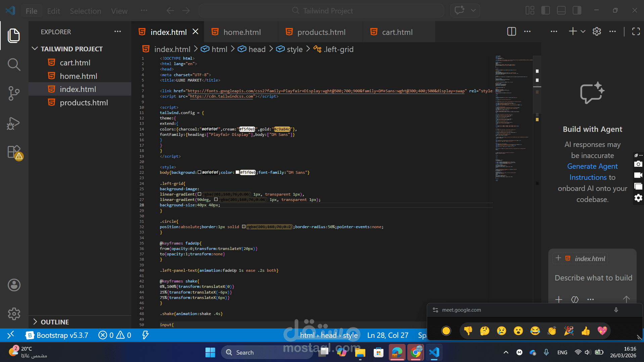
Task: Click the Explorer more actions ellipsis
Action: click(x=118, y=32)
